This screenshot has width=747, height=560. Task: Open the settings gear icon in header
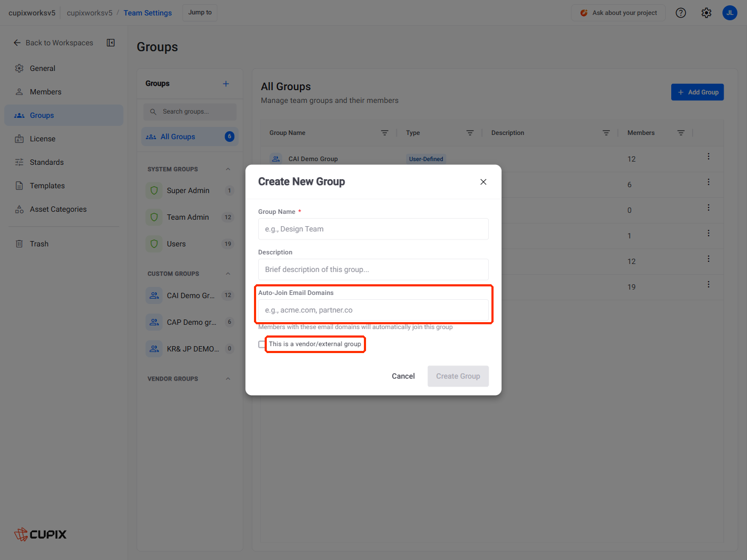click(706, 13)
